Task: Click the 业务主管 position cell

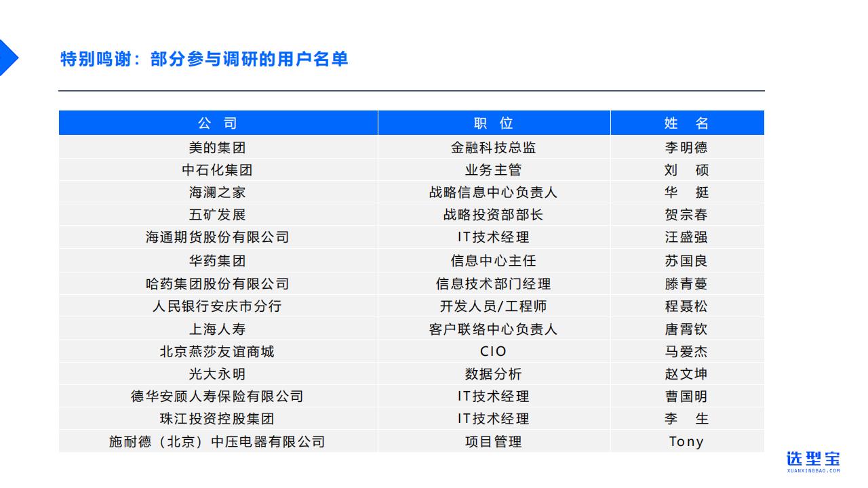Action: [x=494, y=169]
